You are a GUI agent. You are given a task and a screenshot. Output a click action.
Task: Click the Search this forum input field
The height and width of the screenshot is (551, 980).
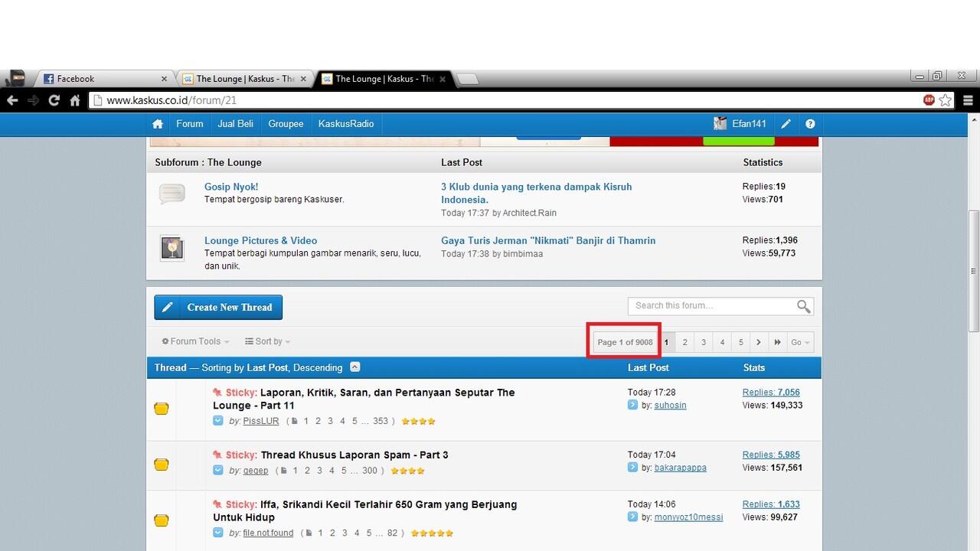point(712,306)
